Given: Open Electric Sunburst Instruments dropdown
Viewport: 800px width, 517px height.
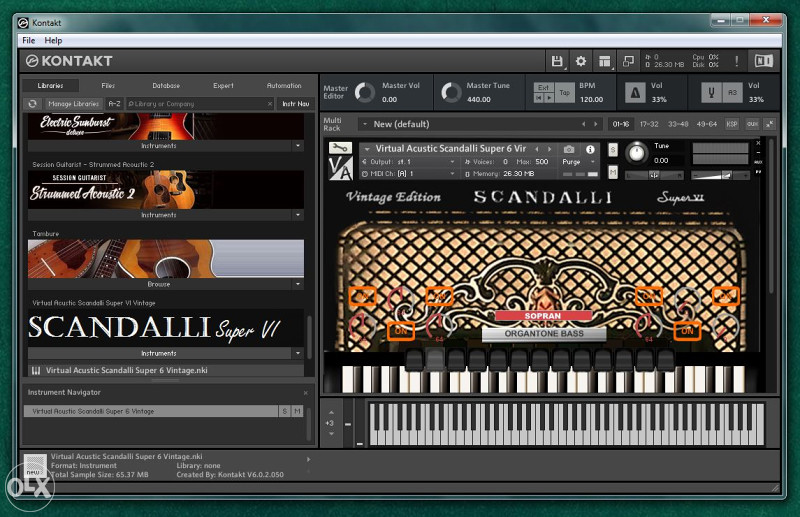Looking at the screenshot, I should (298, 146).
